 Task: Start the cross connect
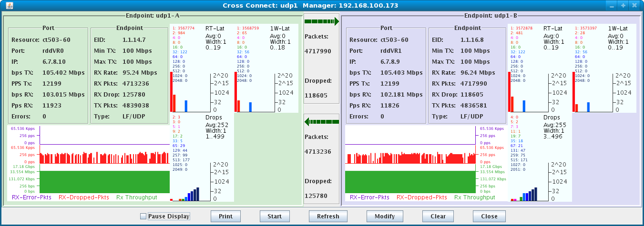click(x=275, y=216)
